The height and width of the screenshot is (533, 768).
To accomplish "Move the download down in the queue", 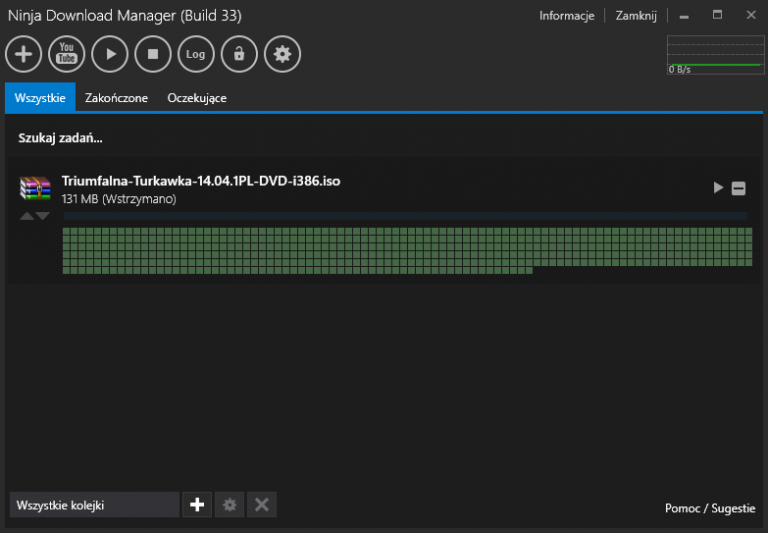I will 43,216.
